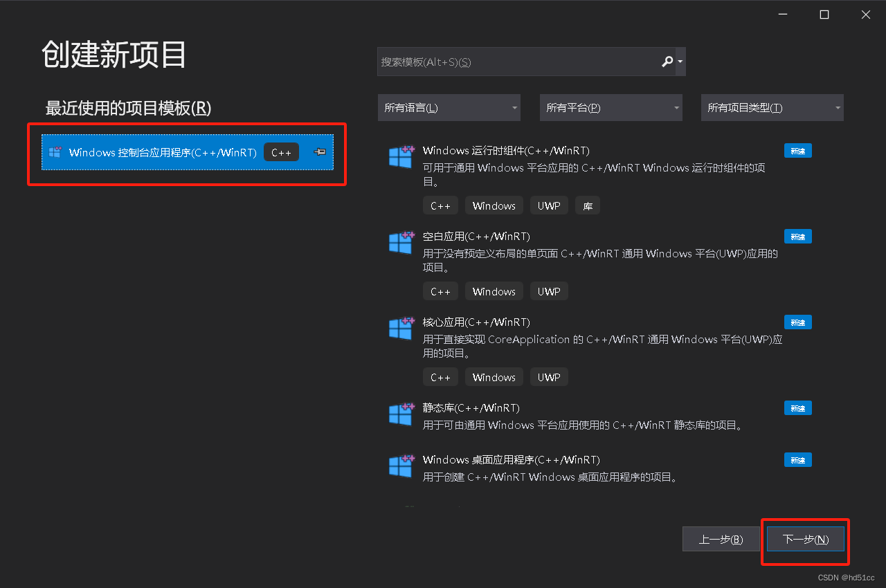Click the C++ language badge on the recent template
The height and width of the screenshot is (588, 886).
pyautogui.click(x=281, y=152)
